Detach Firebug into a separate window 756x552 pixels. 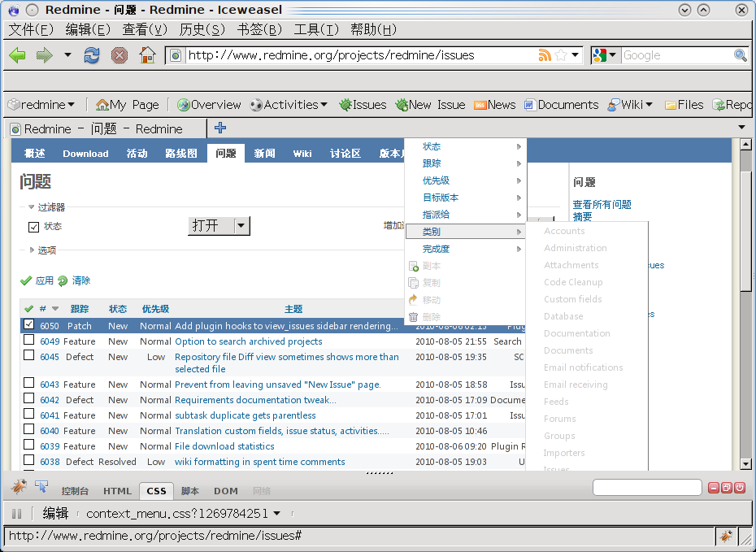click(x=726, y=488)
